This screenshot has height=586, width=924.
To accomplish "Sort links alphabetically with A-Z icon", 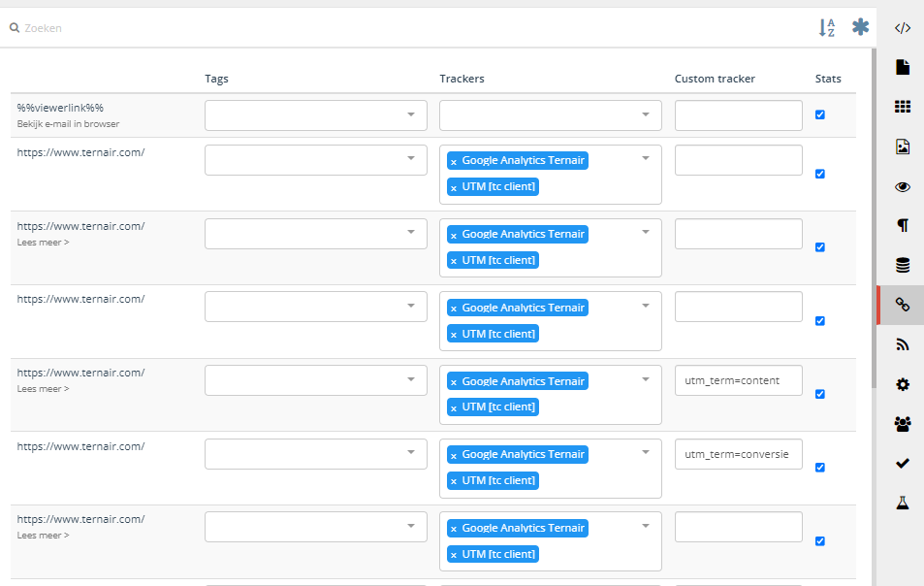I will 826,28.
